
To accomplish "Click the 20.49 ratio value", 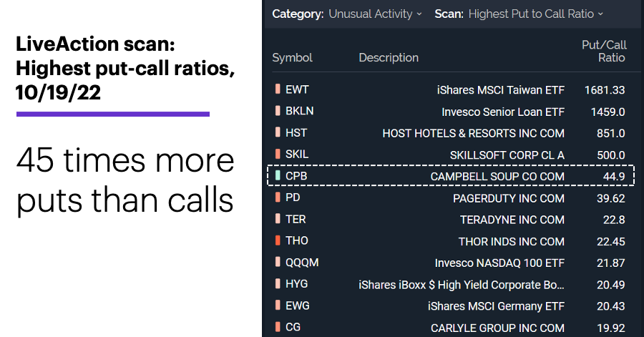I will 611,285.
